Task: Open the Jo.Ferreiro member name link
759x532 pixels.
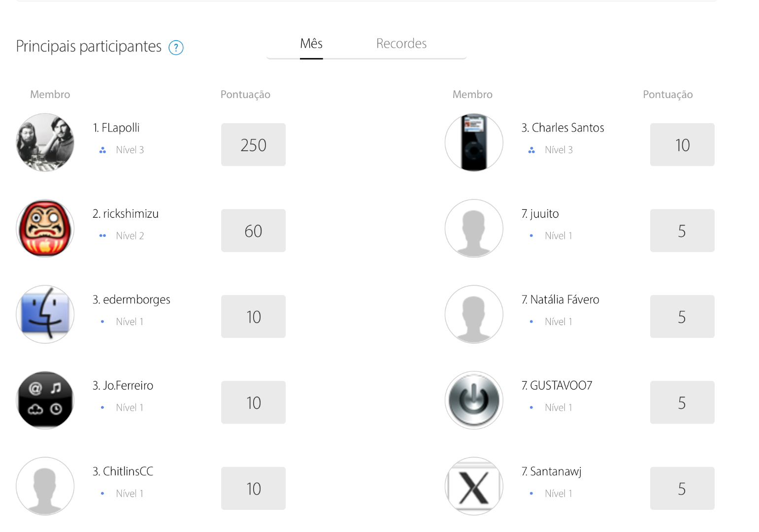Action: point(128,386)
